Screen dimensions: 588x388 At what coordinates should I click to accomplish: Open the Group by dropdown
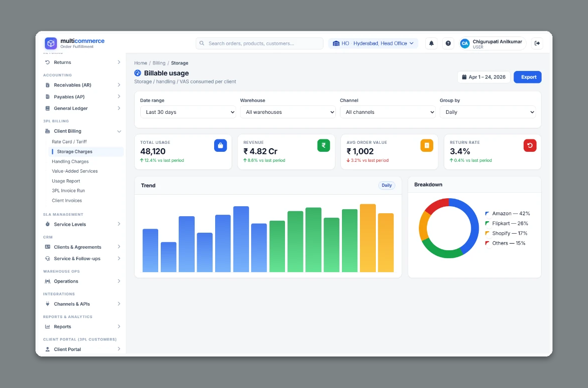pos(488,112)
